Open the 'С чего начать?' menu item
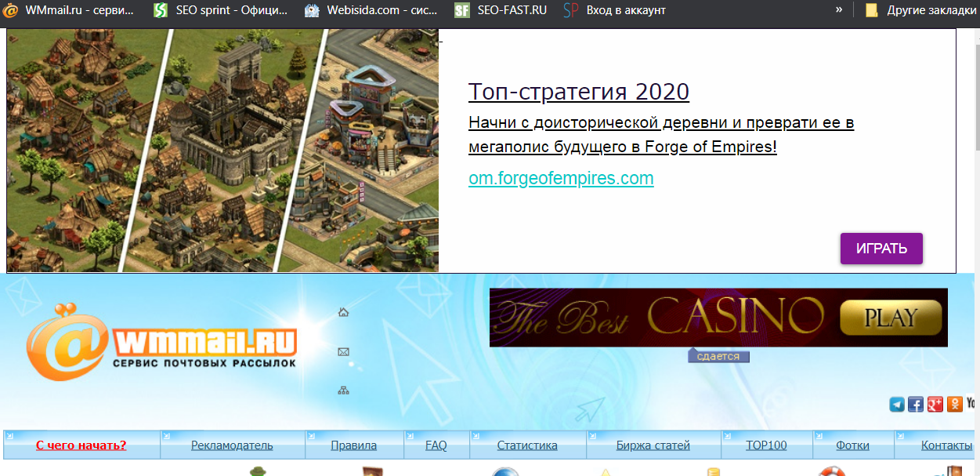 (x=81, y=445)
